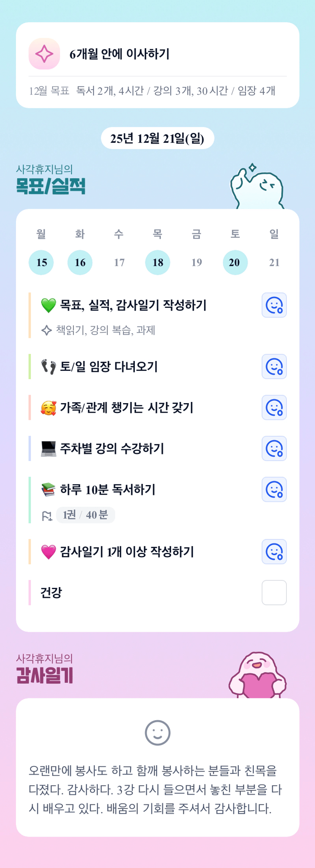Viewport: 315px width, 868px height.
Task: Click the smiley status for 토/일 임장 다녀오기
Action: (274, 367)
